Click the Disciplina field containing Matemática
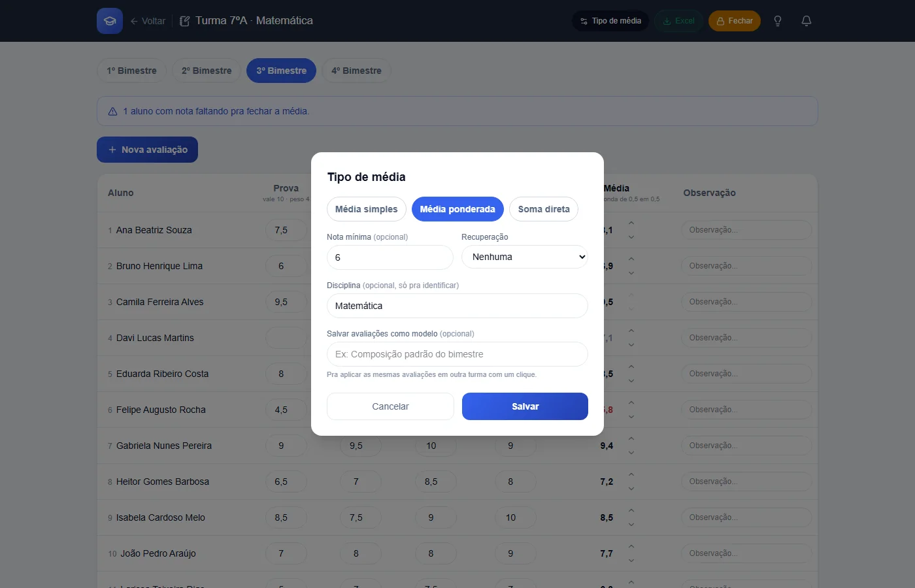The width and height of the screenshot is (915, 588). pos(457,306)
